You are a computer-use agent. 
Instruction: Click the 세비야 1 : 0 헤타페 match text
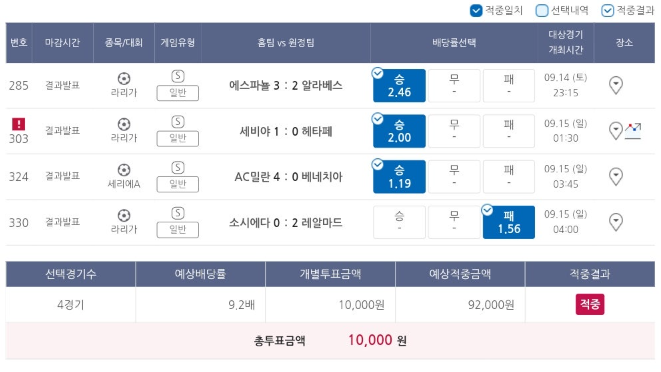(286, 131)
